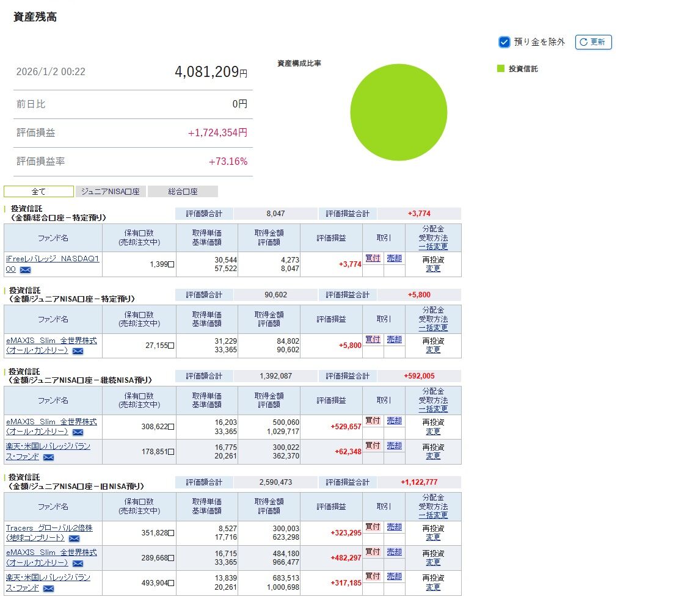Switch to the 総合口座 tab

click(183, 192)
